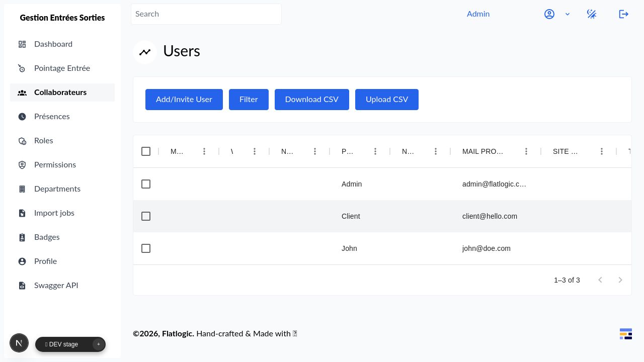Open the MAIL PRO column options menu
Viewport: 644px width, 362px height.
pyautogui.click(x=526, y=151)
